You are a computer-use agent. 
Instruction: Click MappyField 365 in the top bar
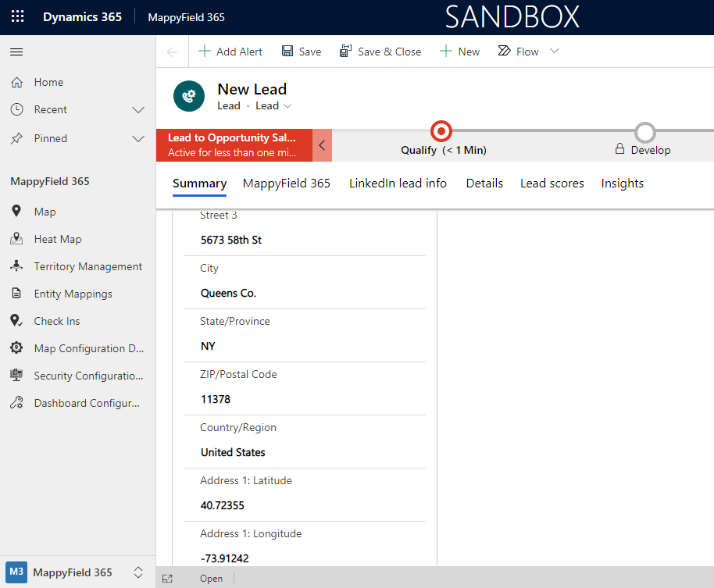[x=186, y=17]
